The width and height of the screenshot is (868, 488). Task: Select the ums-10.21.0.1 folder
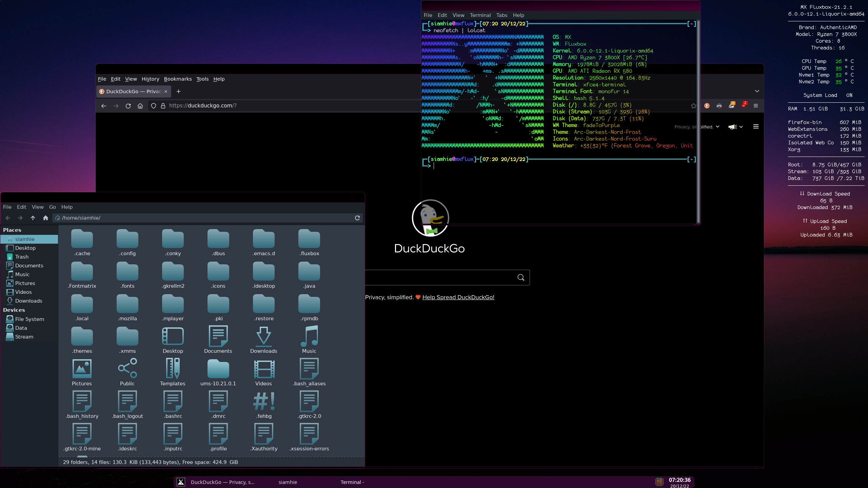(218, 372)
